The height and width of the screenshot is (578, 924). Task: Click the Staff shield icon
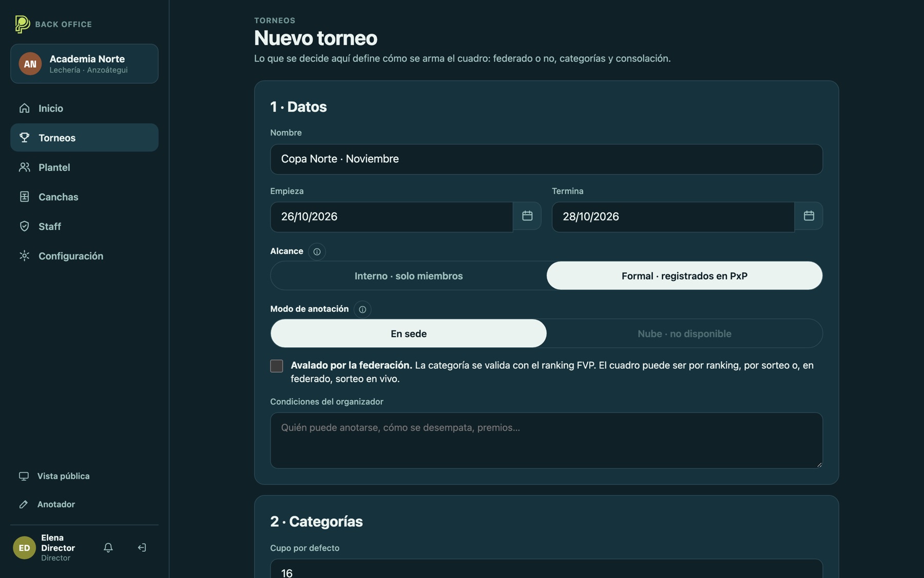pyautogui.click(x=24, y=226)
